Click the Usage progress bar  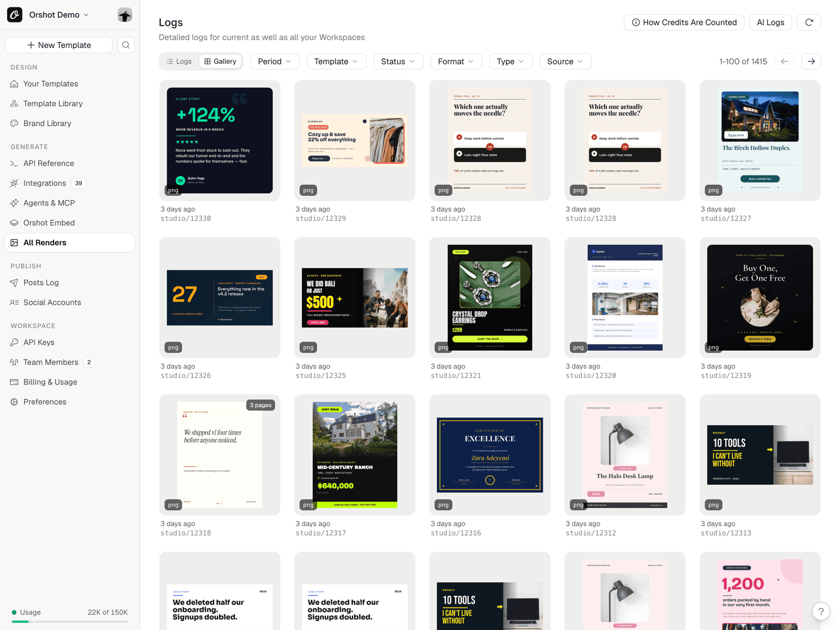[70, 622]
